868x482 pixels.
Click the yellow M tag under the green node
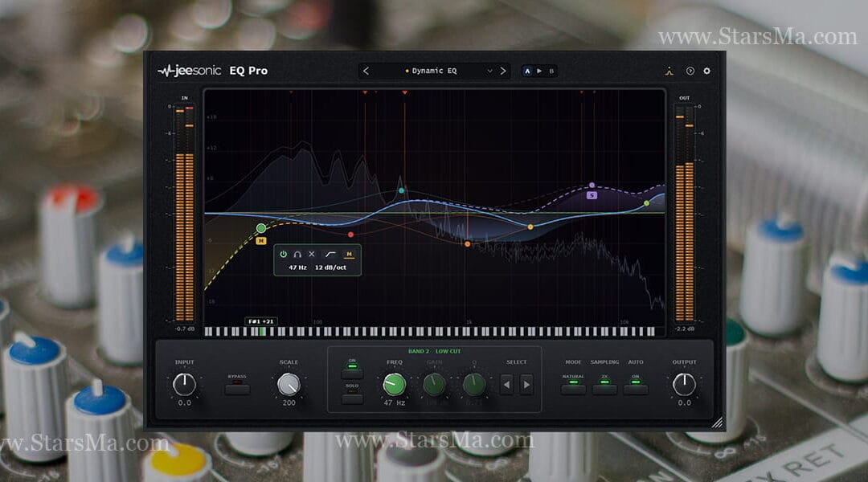(260, 241)
